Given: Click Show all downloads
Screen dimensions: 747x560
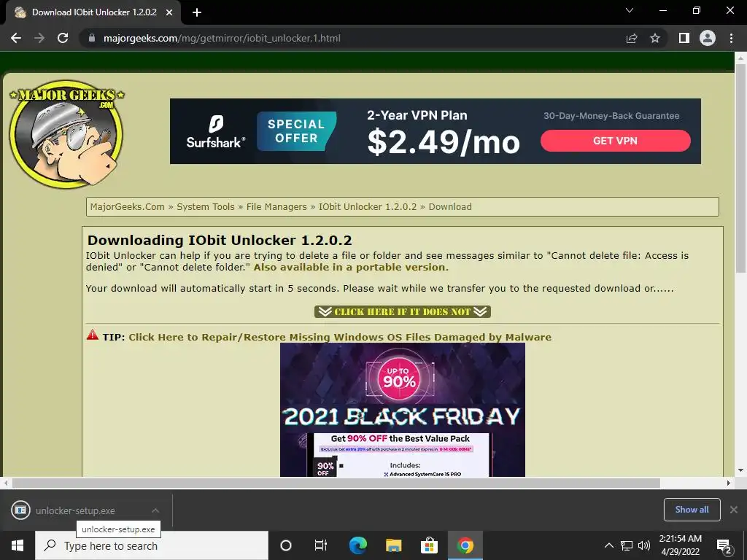Looking at the screenshot, I should point(692,510).
